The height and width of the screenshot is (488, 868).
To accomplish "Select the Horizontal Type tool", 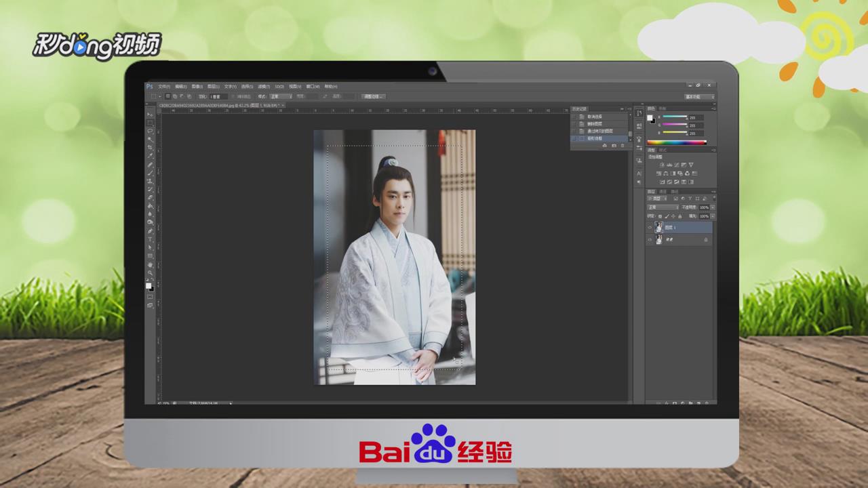I will pos(150,239).
